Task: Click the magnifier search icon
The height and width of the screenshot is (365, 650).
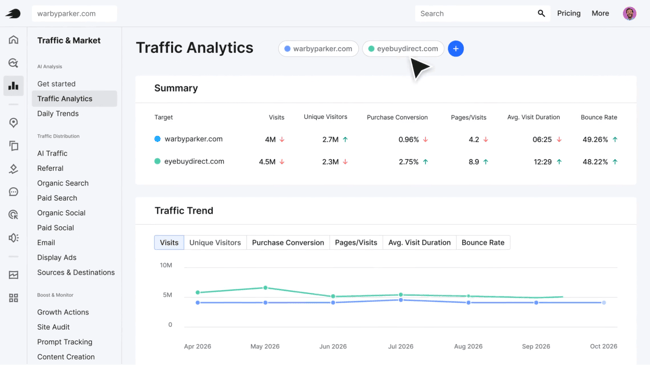Action: [541, 13]
